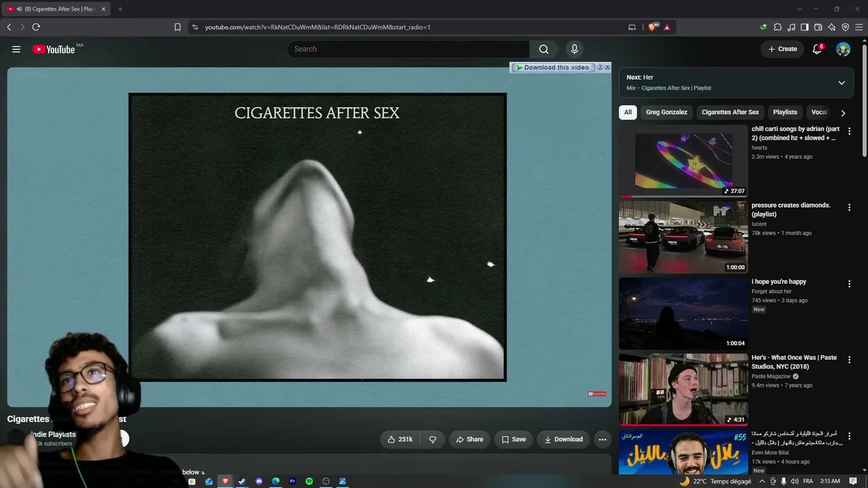Open the YouTube guide hamburger menu
The height and width of the screenshot is (488, 868).
click(x=16, y=49)
